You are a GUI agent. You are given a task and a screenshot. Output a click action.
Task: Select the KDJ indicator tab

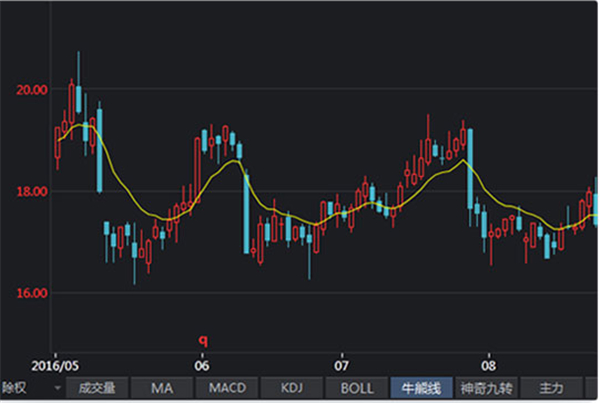click(x=292, y=387)
